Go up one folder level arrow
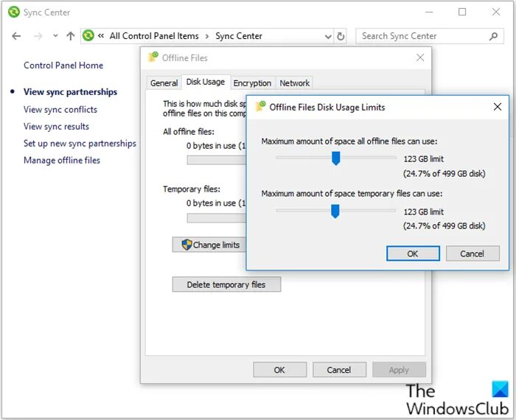 71,36
